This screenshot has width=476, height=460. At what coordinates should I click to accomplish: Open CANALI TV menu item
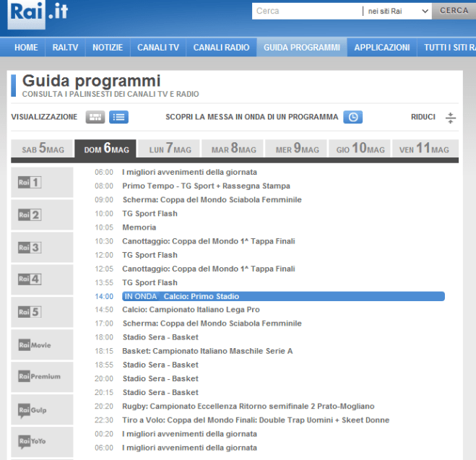coord(158,48)
